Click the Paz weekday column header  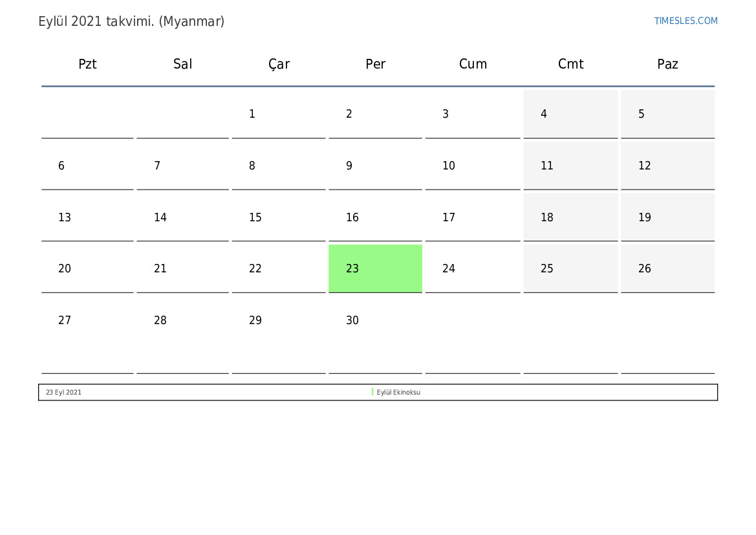pos(667,64)
